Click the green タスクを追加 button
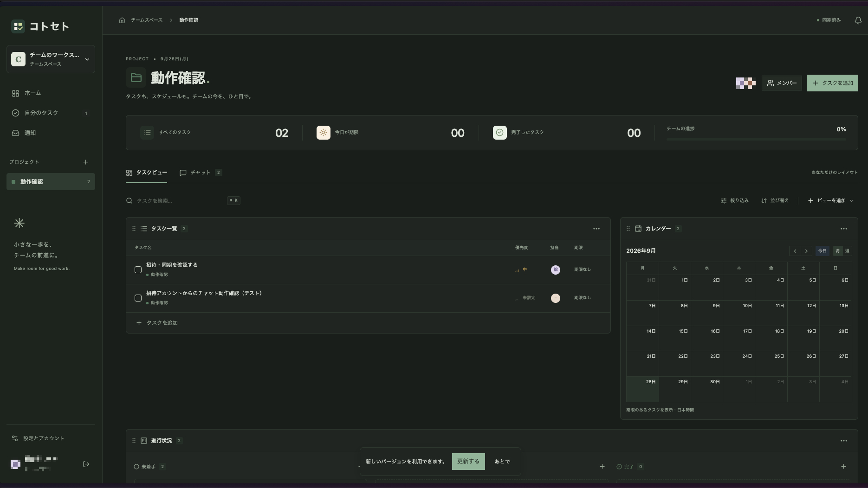 (x=832, y=83)
